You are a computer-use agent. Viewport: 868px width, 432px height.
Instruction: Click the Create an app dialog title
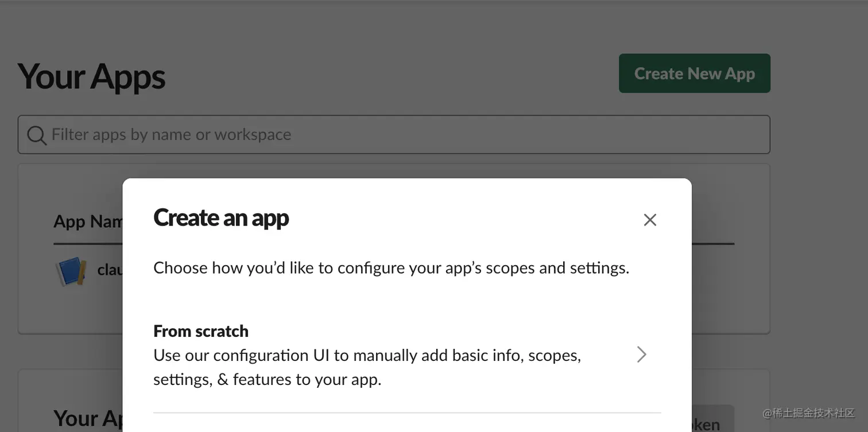pos(221,218)
